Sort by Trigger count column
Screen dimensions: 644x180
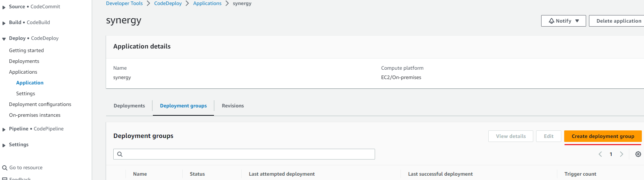[x=580, y=174]
